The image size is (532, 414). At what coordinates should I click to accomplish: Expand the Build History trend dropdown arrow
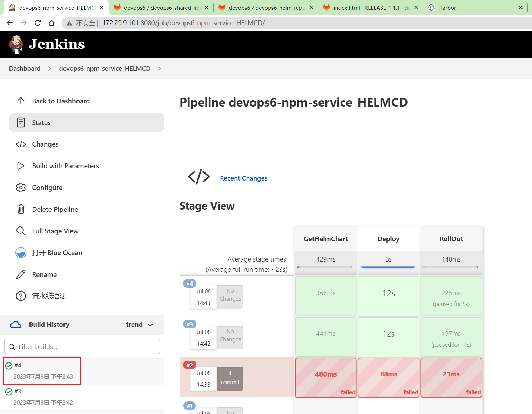(151, 325)
